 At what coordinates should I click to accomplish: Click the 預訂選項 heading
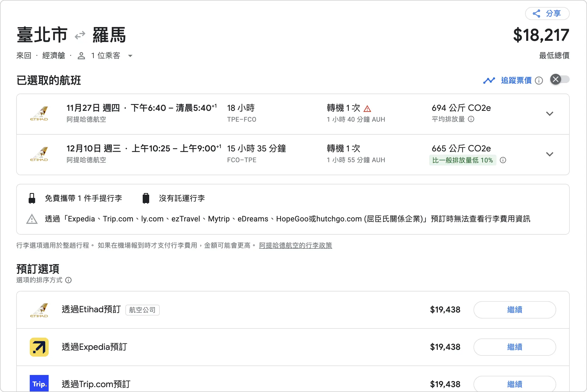[38, 269]
